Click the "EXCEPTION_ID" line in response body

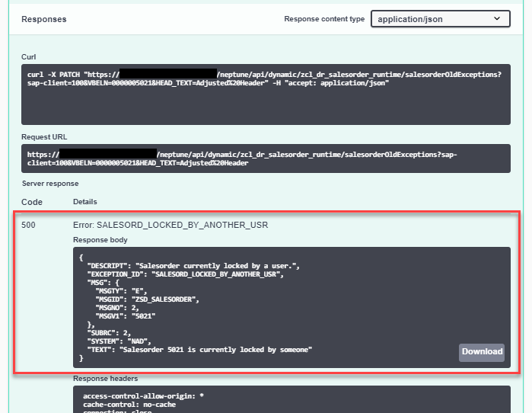185,274
